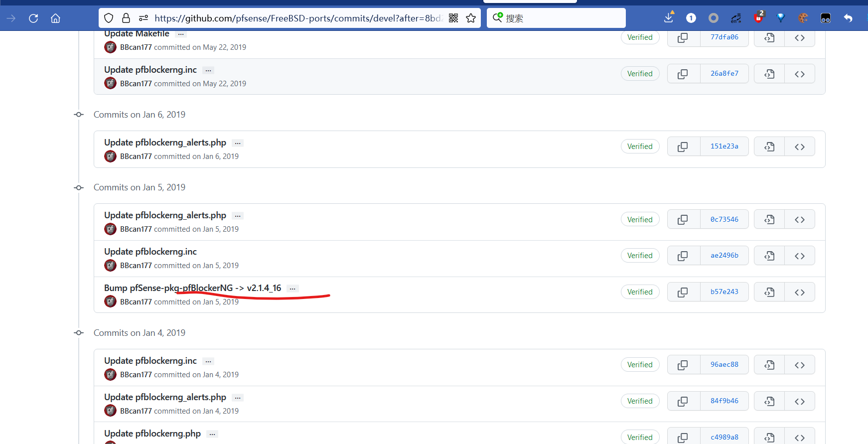
Task: Open the tracking protection shield icon
Action: (109, 18)
